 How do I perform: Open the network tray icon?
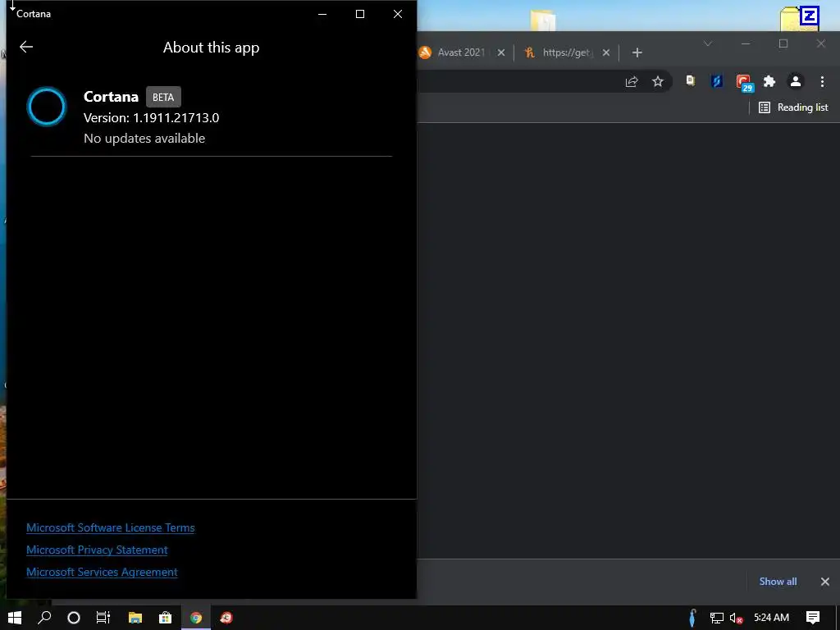(717, 619)
